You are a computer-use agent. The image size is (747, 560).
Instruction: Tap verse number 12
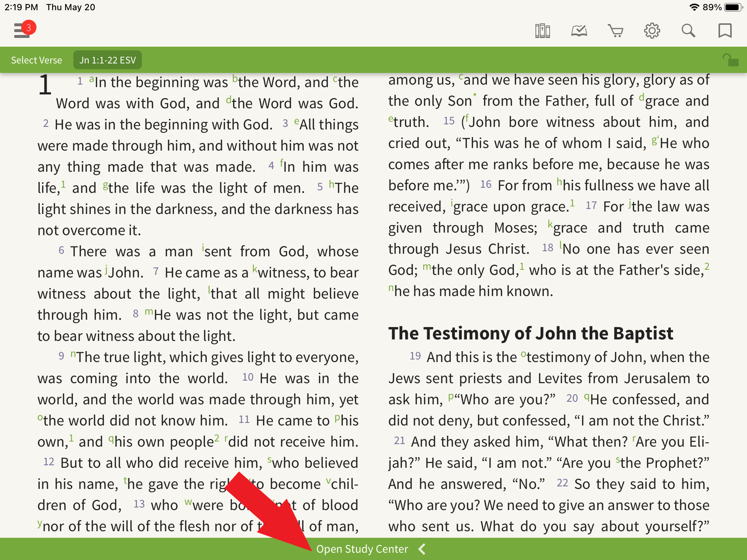(49, 462)
